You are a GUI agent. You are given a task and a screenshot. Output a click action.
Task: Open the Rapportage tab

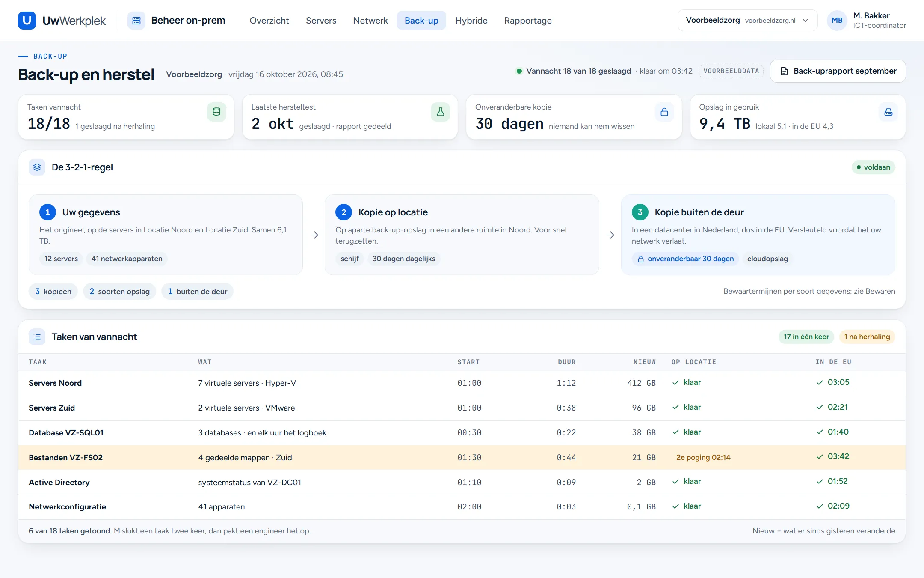pos(528,21)
